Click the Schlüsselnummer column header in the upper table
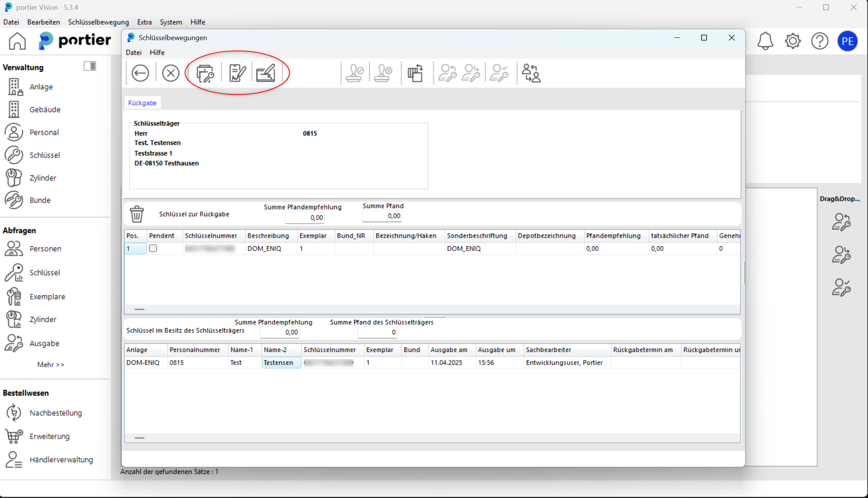Screen dimensions: 868x498 click(211, 236)
